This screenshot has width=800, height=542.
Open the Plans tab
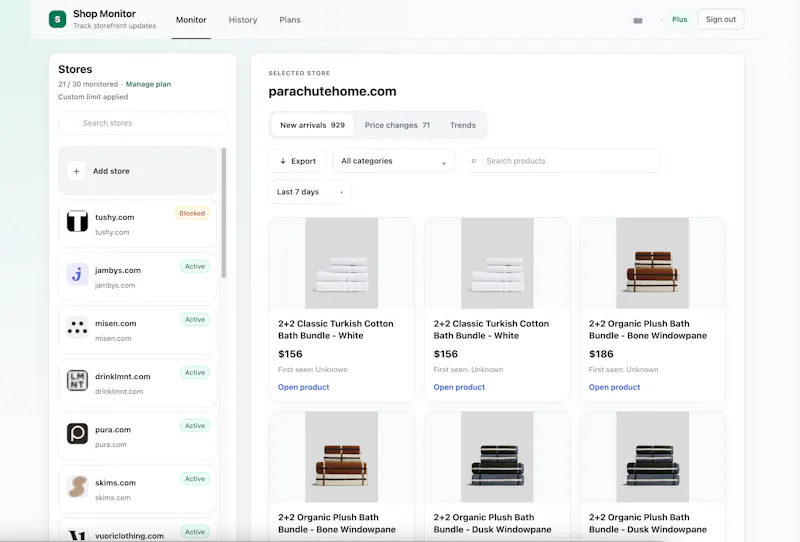pyautogui.click(x=290, y=20)
